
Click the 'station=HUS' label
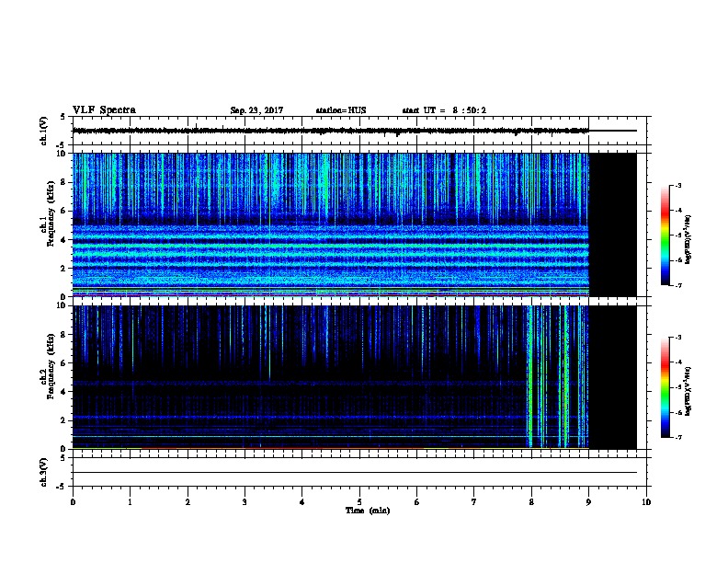pyautogui.click(x=341, y=110)
